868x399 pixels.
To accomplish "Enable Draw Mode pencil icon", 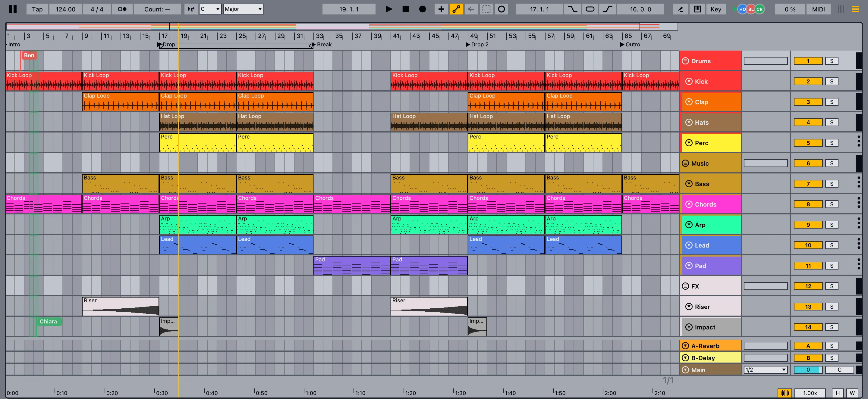I will coord(681,9).
